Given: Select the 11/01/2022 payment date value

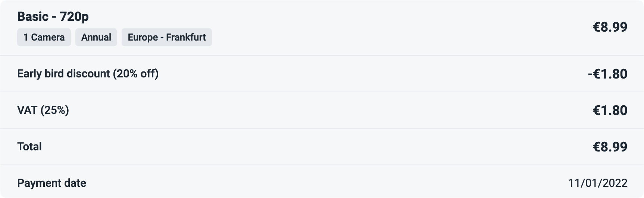Looking at the screenshot, I should (x=598, y=183).
